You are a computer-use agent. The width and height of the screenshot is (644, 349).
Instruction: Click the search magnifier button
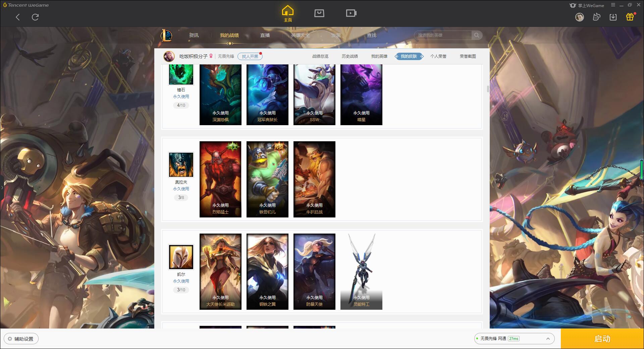pyautogui.click(x=477, y=35)
